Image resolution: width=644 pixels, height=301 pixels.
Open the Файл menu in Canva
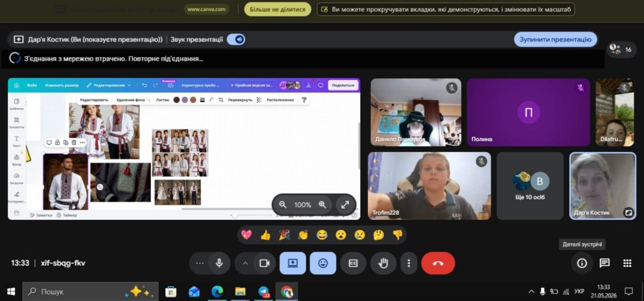(x=32, y=85)
